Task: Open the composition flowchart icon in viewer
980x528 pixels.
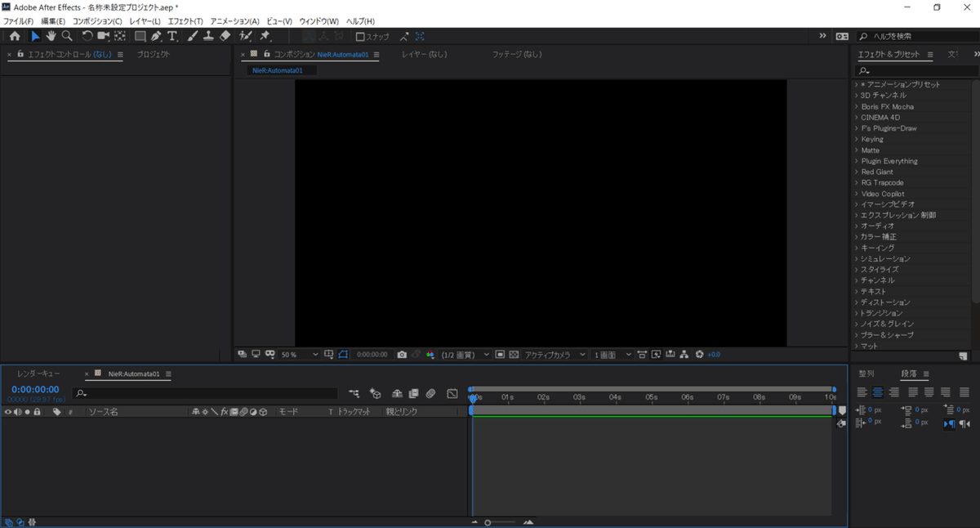Action: click(684, 355)
